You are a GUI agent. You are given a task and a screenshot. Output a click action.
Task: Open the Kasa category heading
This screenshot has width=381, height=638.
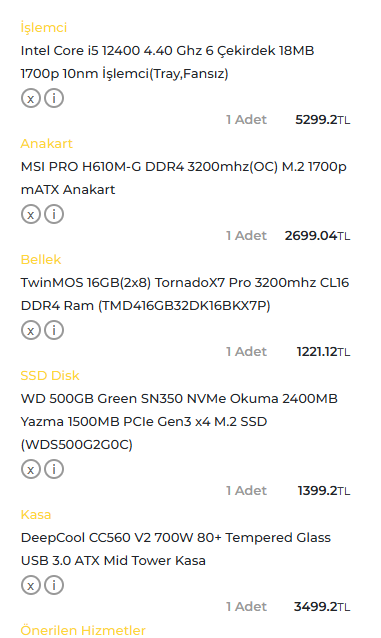click(x=36, y=515)
